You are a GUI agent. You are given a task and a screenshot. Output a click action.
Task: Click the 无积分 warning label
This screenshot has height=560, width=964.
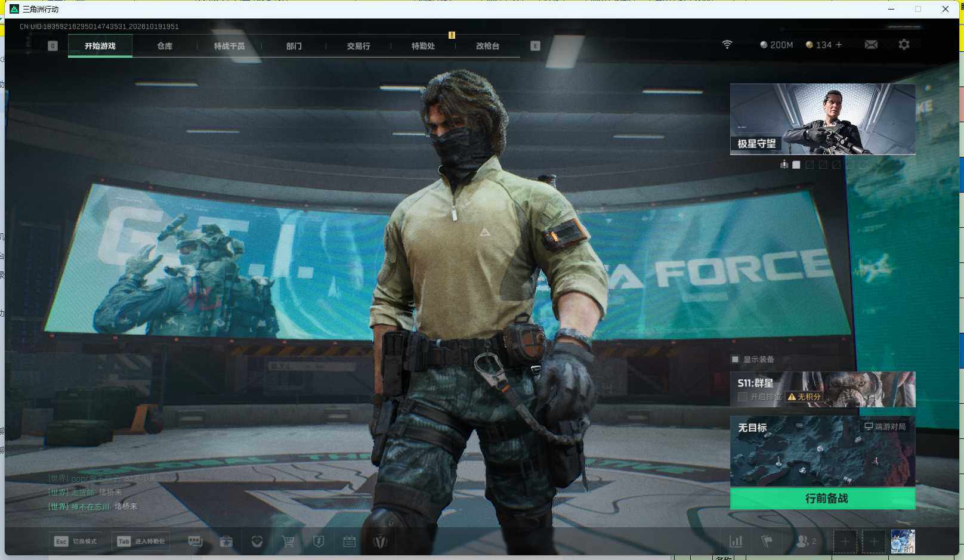pyautogui.click(x=804, y=397)
